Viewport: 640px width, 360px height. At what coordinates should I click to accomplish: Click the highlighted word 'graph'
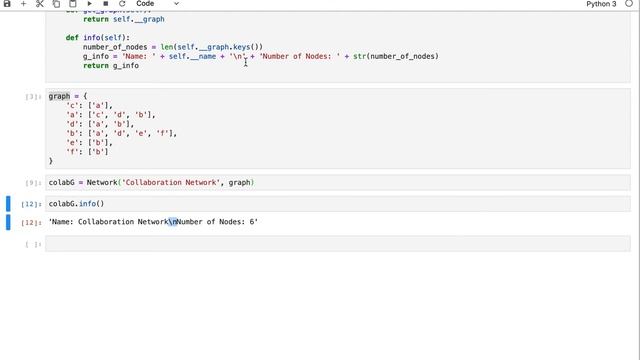point(60,96)
